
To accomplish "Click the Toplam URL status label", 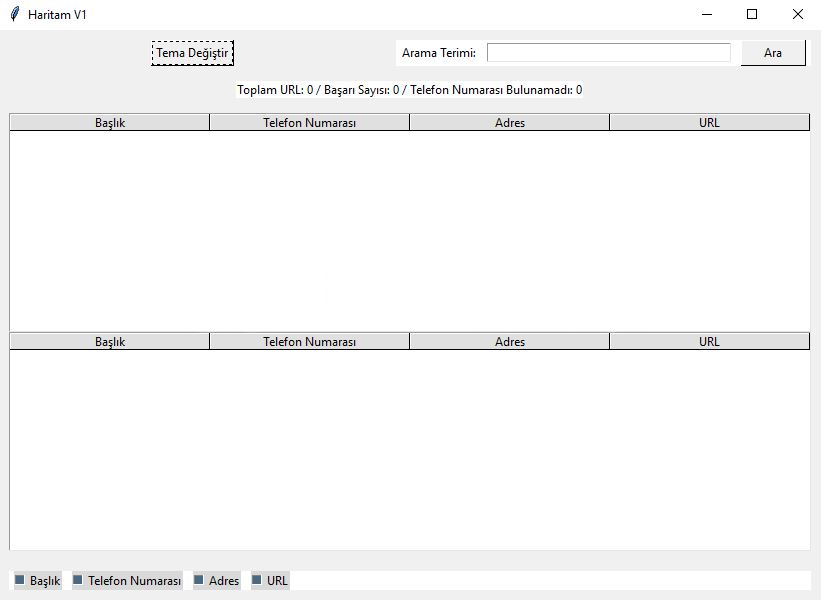I will [409, 90].
